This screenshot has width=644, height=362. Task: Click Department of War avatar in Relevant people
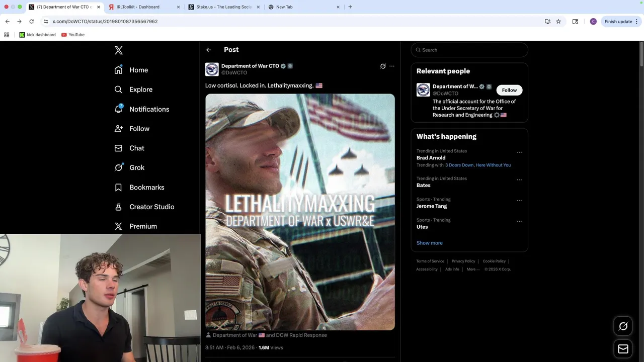click(x=423, y=89)
